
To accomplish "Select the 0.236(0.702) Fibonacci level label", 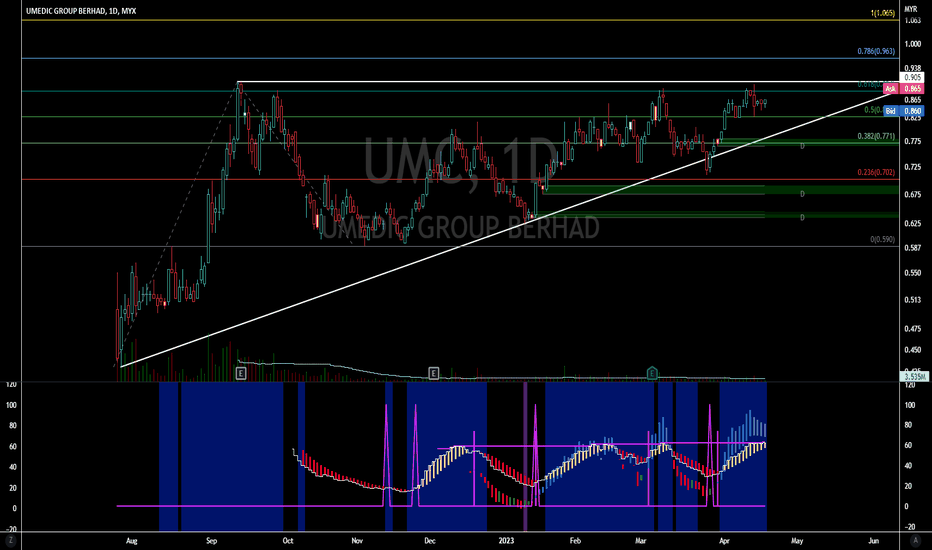I will (x=876, y=172).
